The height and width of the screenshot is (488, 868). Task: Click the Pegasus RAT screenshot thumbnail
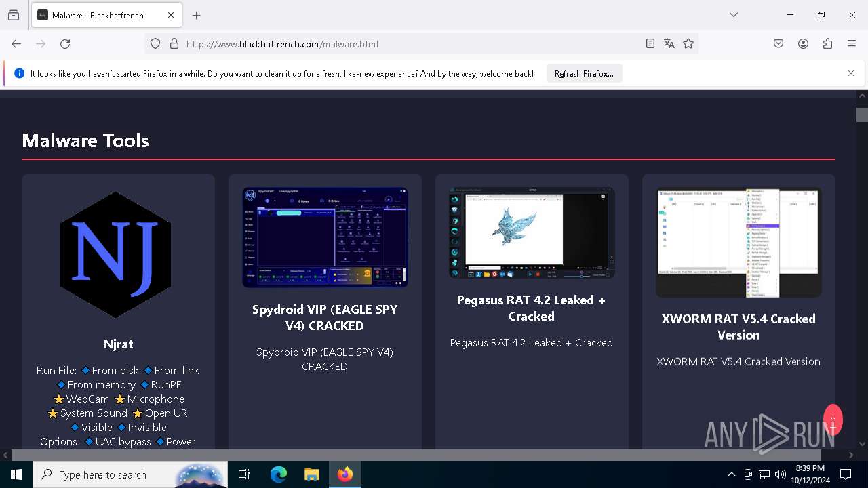(532, 232)
